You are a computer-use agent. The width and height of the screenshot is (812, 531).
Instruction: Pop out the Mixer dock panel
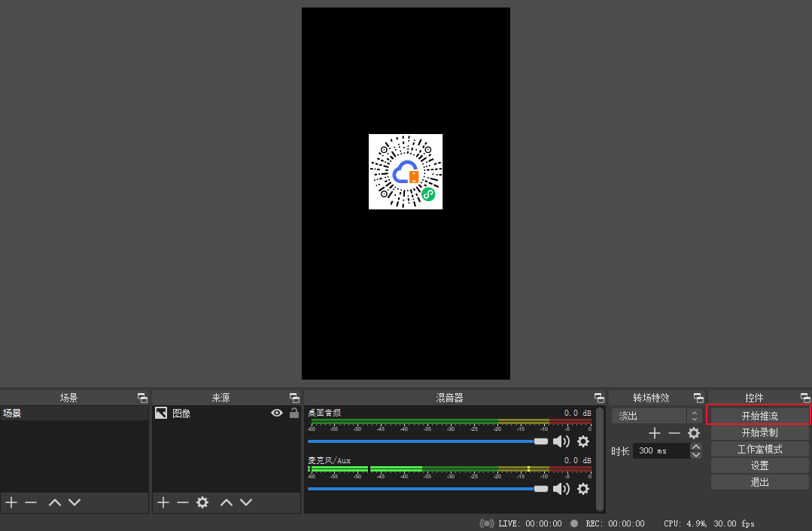[x=599, y=398]
